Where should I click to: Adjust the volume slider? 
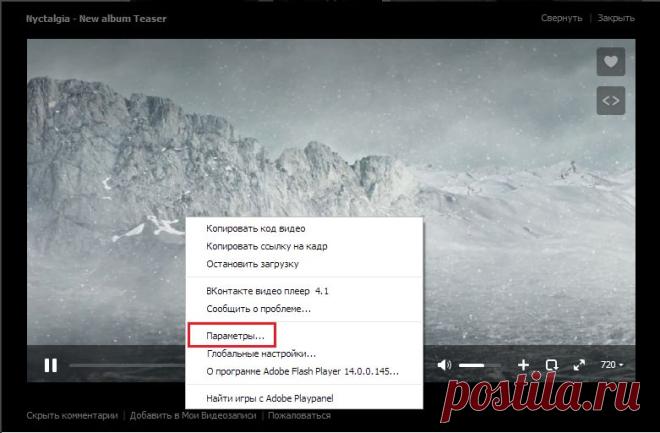tap(479, 365)
